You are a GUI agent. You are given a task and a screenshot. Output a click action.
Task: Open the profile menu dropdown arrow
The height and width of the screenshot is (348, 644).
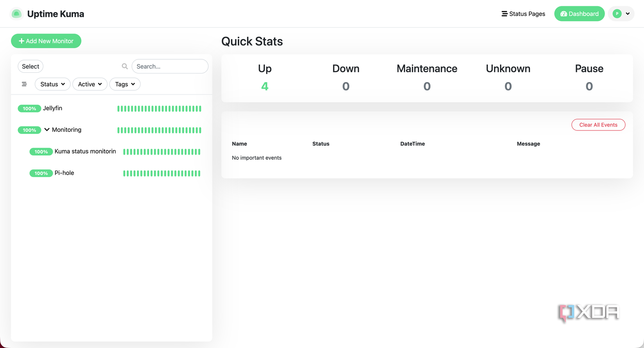[x=628, y=14]
